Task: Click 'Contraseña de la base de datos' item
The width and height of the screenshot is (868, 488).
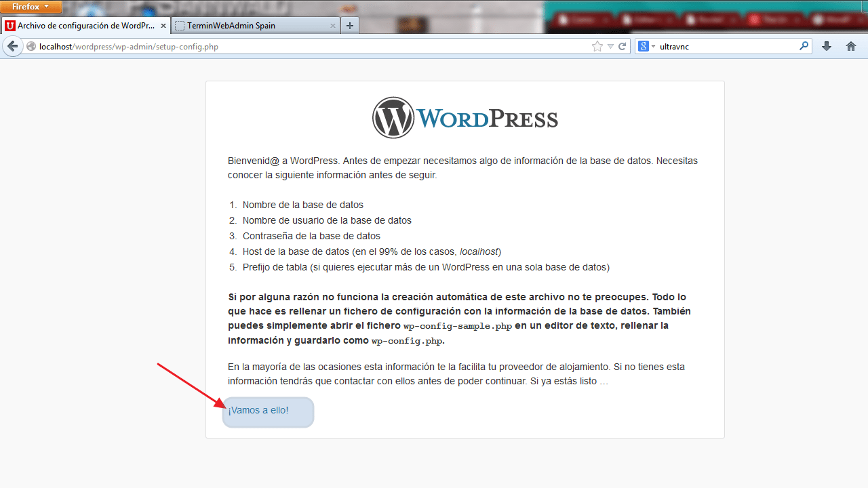Action: [311, 236]
